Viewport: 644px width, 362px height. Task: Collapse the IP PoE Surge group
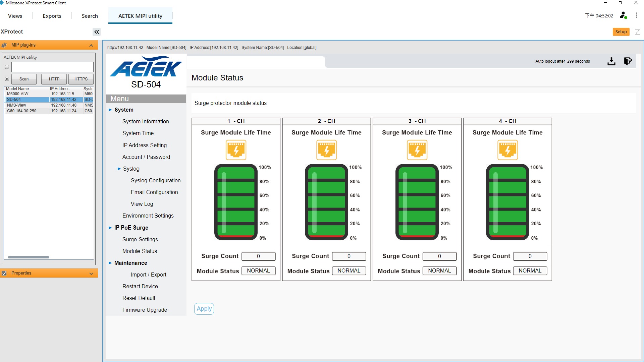coord(110,228)
